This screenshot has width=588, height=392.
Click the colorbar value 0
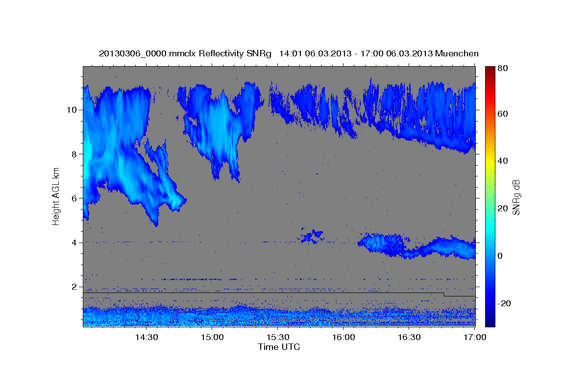click(500, 256)
